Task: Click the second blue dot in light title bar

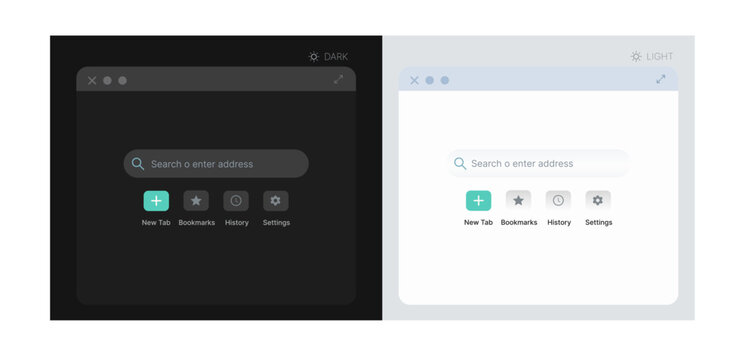Action: (445, 80)
